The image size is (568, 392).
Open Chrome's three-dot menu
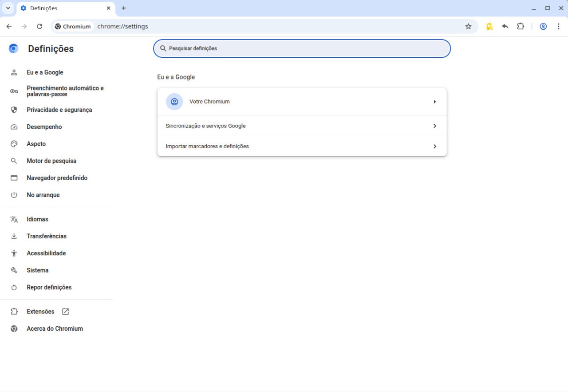tap(559, 26)
